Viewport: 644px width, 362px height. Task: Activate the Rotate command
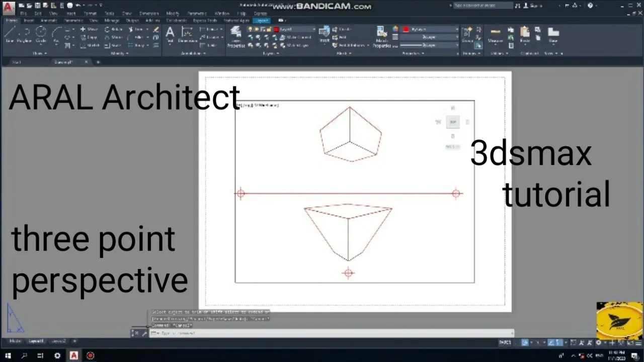114,29
